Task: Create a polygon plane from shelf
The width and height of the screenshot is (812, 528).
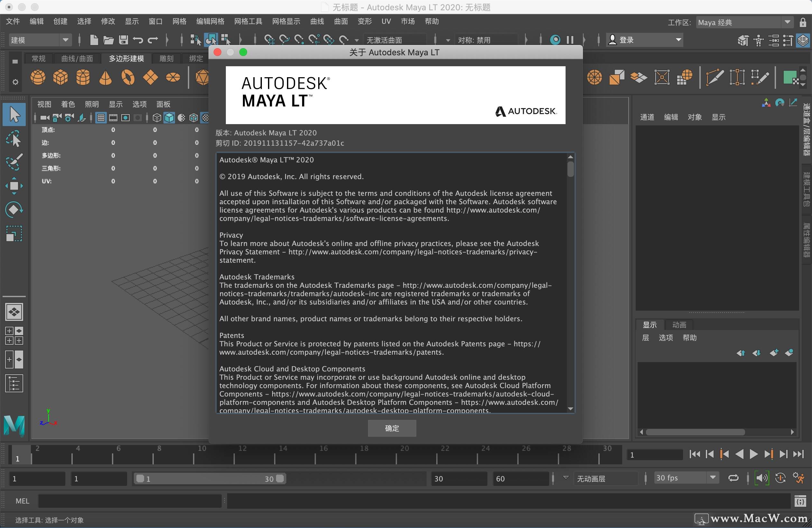Action: pos(151,77)
